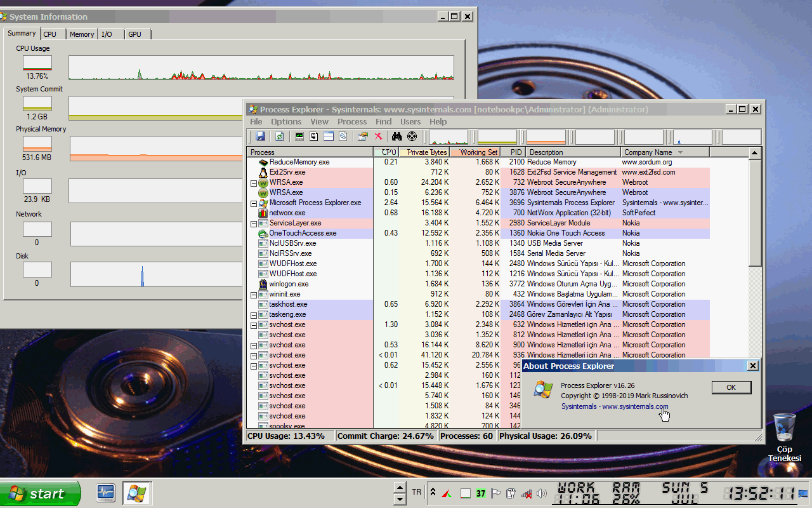Sort by the Working Set column header
Image resolution: width=812 pixels, height=508 pixels.
(x=475, y=152)
